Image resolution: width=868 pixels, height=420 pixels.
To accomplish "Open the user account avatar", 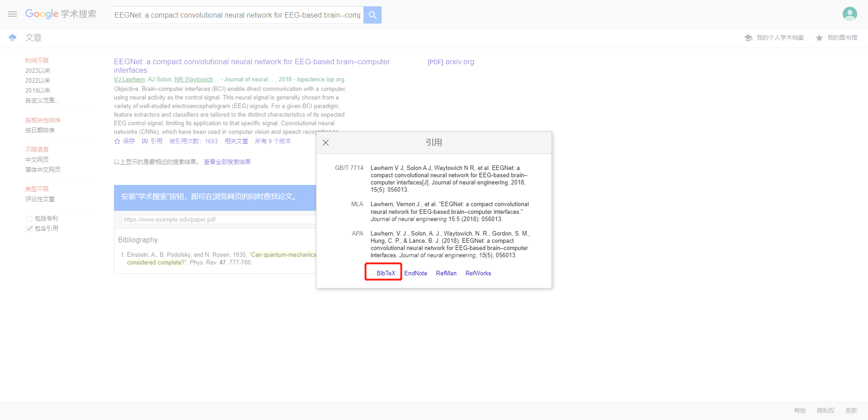I will pos(849,14).
